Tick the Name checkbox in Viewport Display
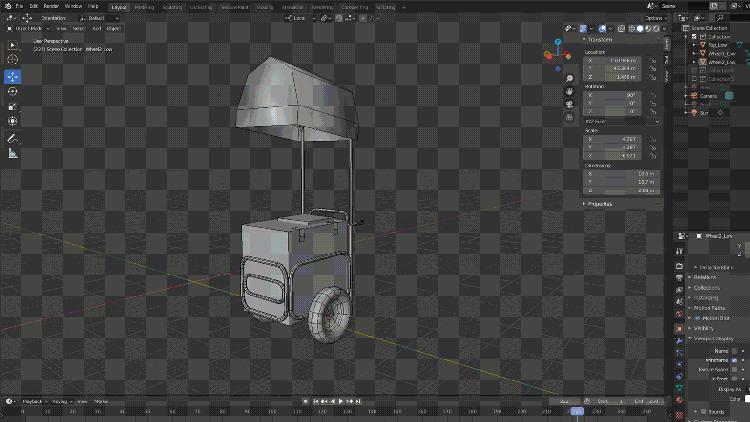This screenshot has width=750, height=422. point(735,351)
